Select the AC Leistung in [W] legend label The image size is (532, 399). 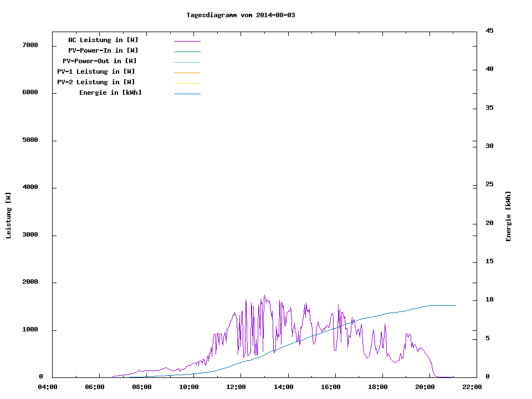click(103, 40)
